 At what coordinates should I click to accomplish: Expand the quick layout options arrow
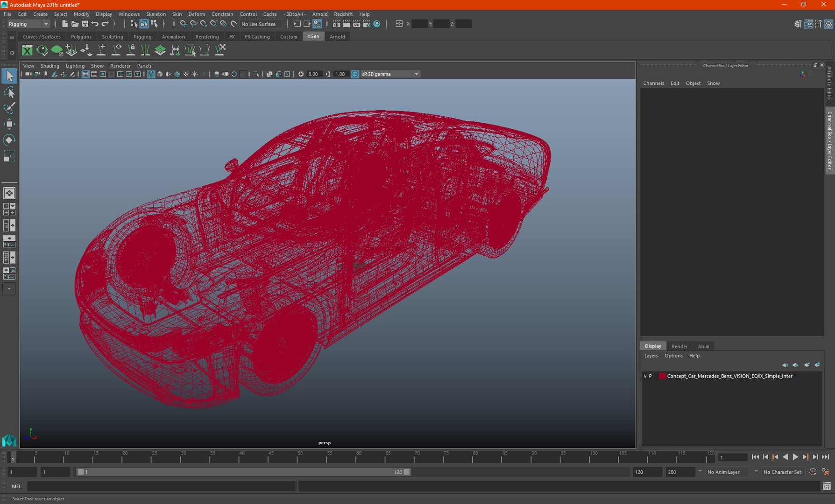click(9, 289)
